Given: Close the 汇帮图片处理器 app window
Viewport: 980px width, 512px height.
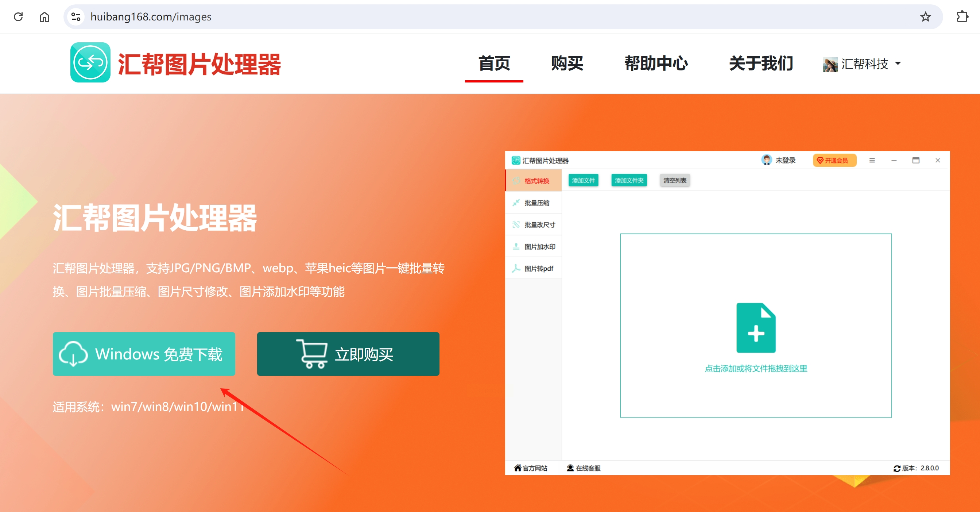Looking at the screenshot, I should 938,160.
